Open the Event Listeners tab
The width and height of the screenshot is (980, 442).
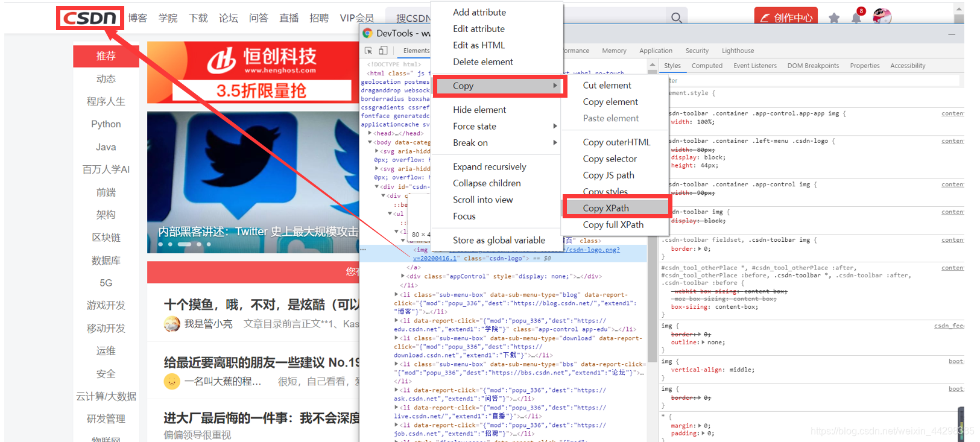coord(755,66)
